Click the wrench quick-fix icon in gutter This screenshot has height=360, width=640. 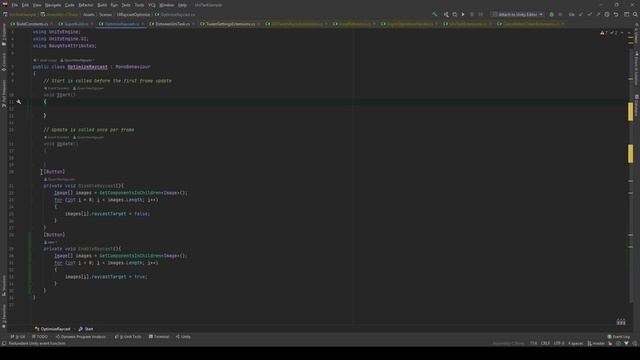tap(19, 102)
